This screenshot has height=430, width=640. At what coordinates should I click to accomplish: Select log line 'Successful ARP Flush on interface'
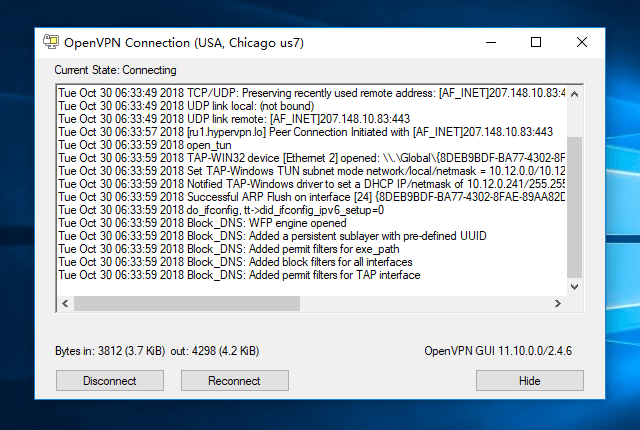point(312,197)
